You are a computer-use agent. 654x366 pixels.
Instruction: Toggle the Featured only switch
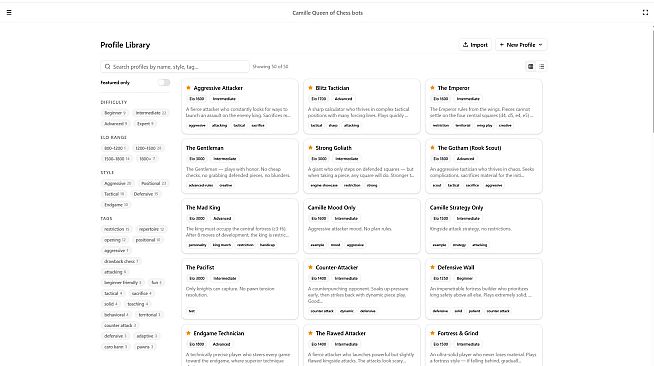[x=164, y=83]
